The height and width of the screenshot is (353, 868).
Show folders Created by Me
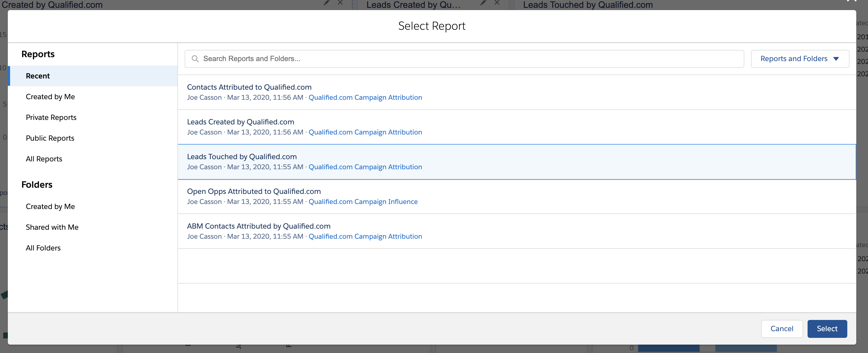[93, 206]
